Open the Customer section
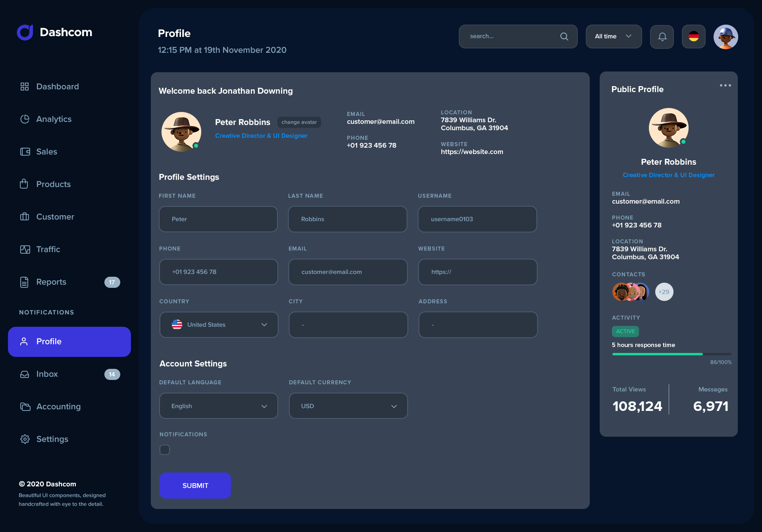This screenshot has width=762, height=532. coord(55,216)
